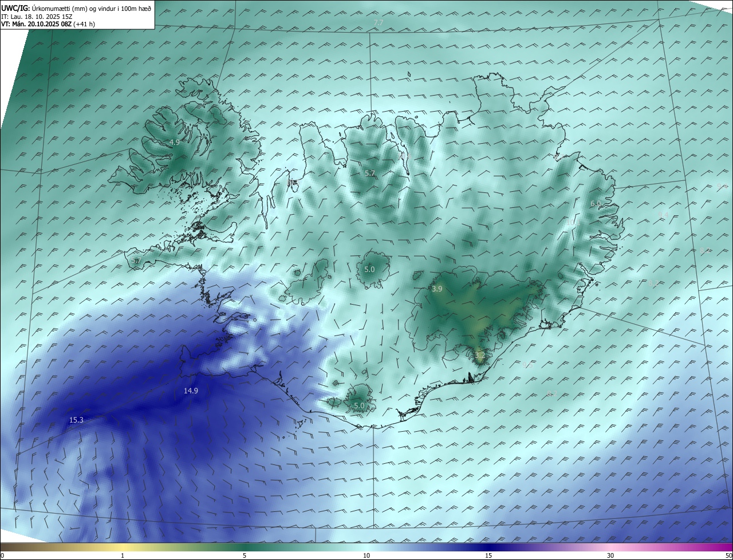Click the 0 tick on the colour scale

2,555
